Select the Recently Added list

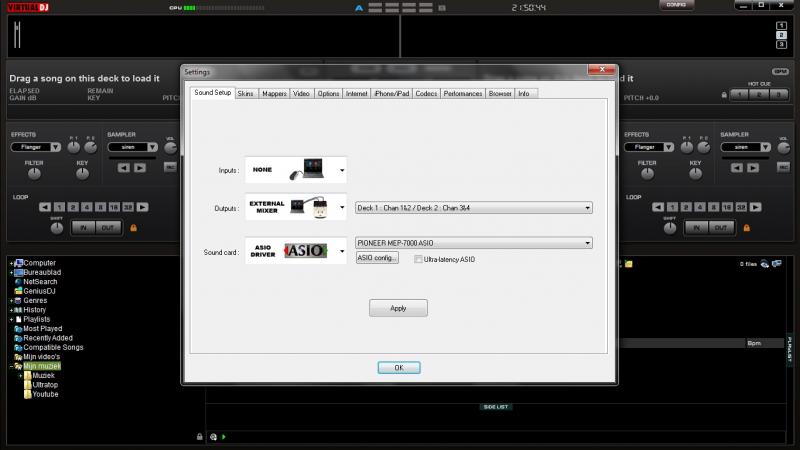[x=47, y=338]
